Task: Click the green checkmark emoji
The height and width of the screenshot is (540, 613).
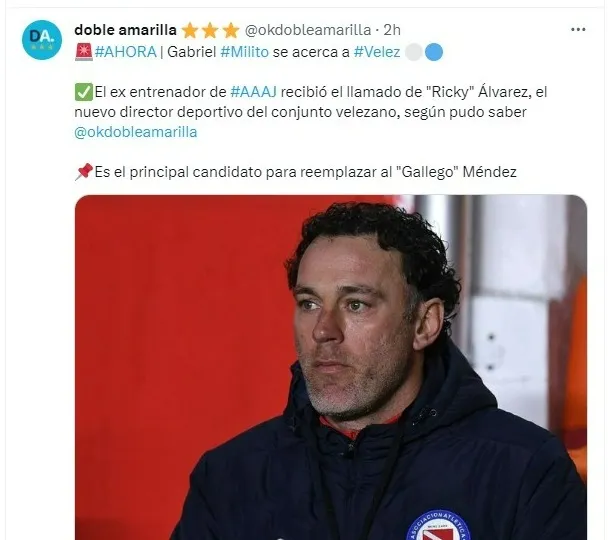Action: coord(84,92)
